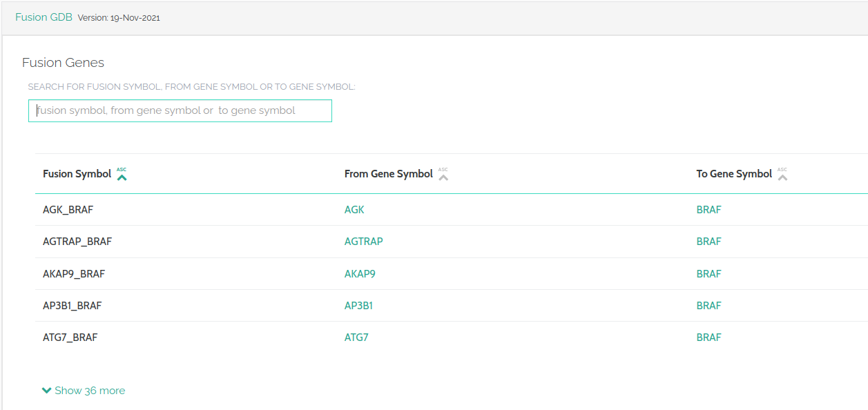This screenshot has width=868, height=410.
Task: Sort by the To Gene Symbol header
Action: (x=733, y=174)
